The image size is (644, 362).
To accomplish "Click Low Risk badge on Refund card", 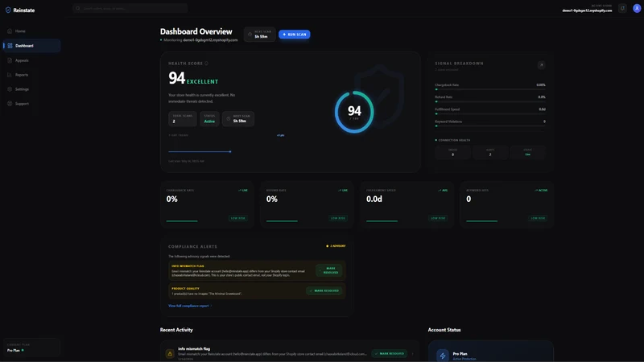I will [338, 218].
